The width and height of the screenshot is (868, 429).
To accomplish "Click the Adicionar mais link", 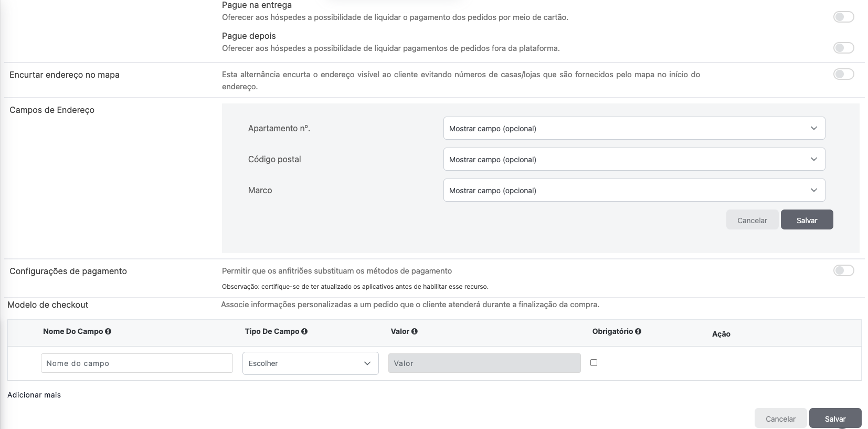I will click(34, 395).
